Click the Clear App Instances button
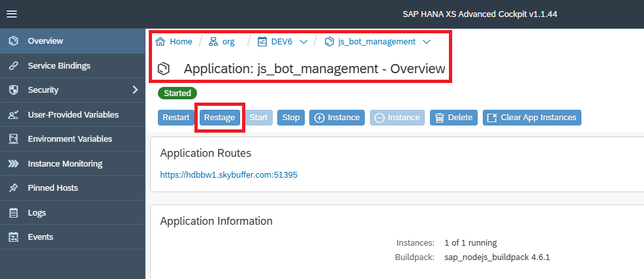This screenshot has width=644, height=279. [532, 117]
